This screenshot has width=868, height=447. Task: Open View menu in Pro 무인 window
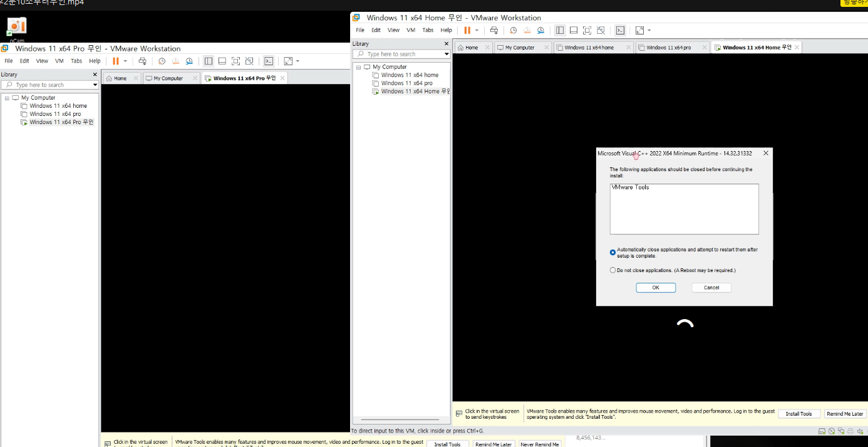coord(42,61)
